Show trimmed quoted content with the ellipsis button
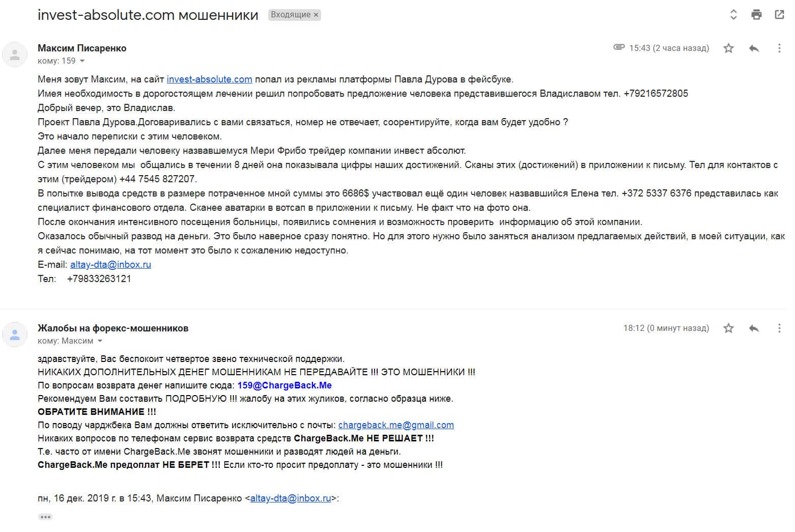795x532 pixels. (x=45, y=517)
